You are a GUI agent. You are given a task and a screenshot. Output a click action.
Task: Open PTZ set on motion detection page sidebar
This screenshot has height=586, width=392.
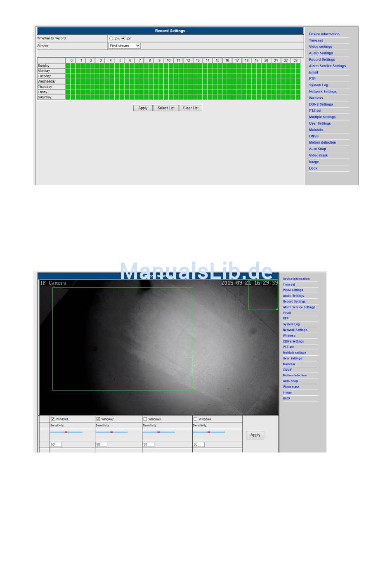288,347
